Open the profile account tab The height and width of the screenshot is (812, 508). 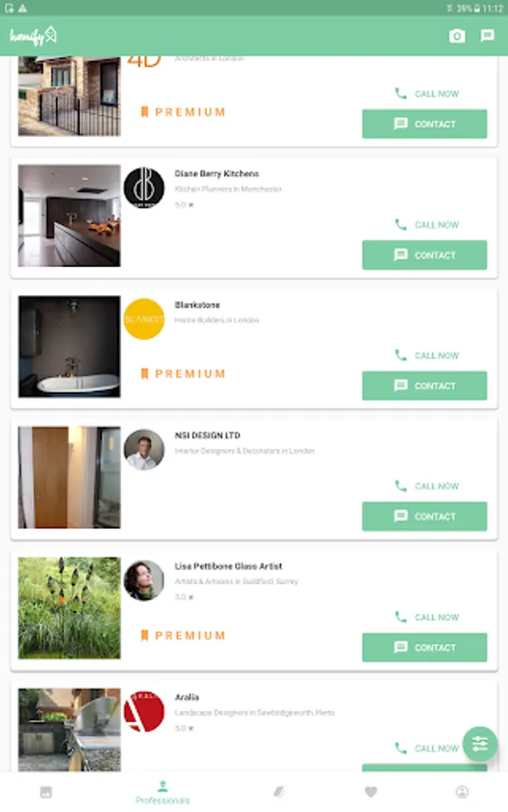point(462,792)
